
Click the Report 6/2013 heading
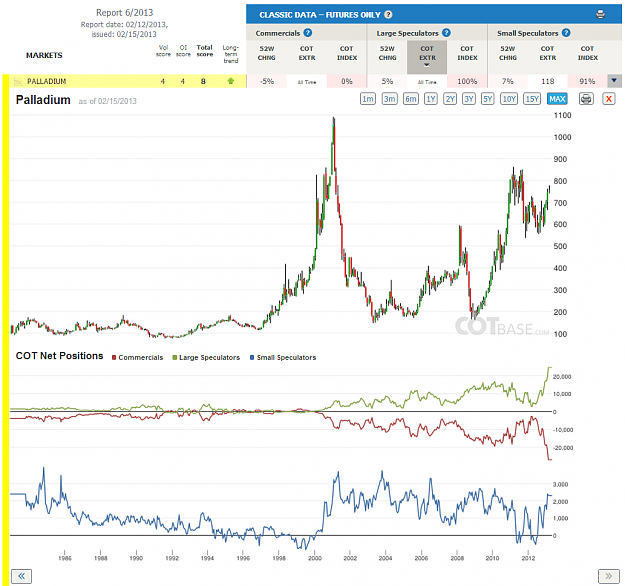(124, 12)
